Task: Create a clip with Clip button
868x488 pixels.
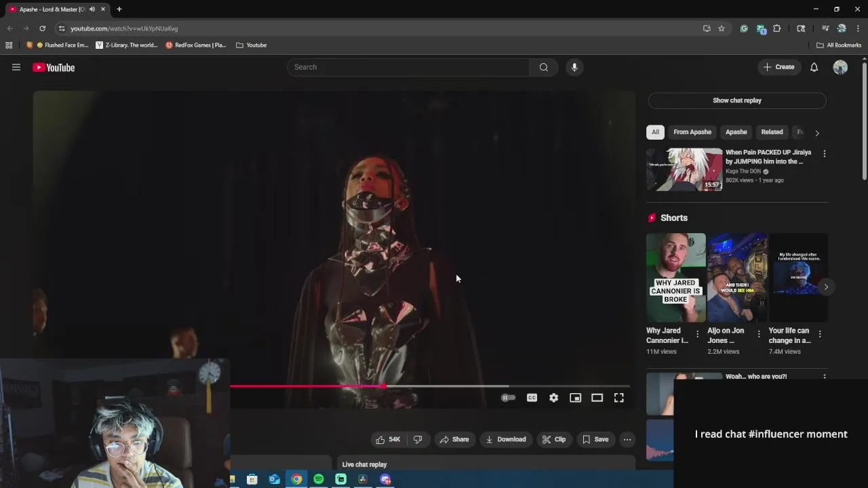Action: coord(554,439)
